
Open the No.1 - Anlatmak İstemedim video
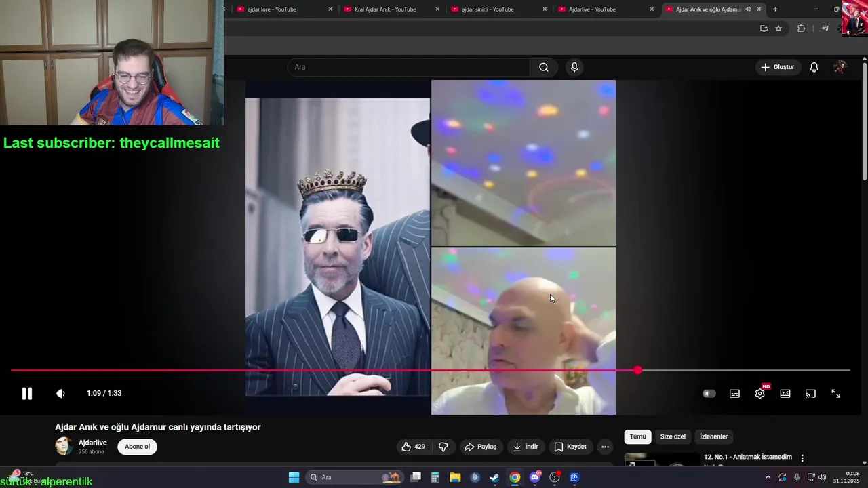click(747, 457)
